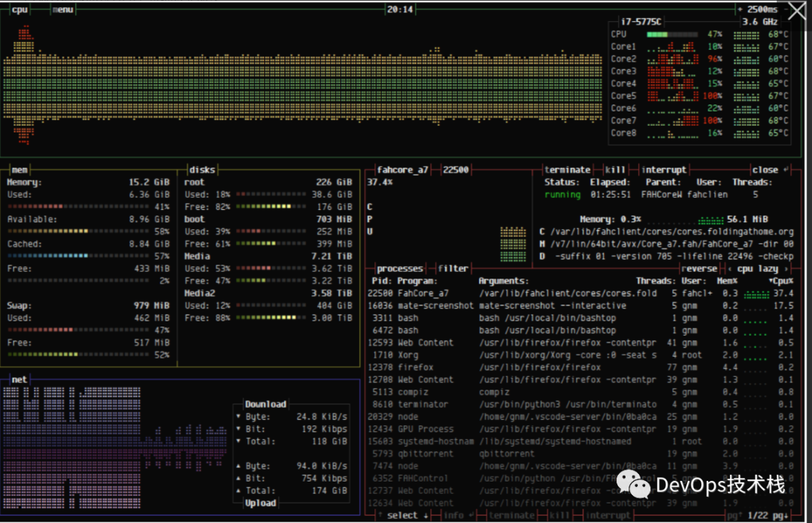Click the Swap 979 MiB entry

pos(88,306)
